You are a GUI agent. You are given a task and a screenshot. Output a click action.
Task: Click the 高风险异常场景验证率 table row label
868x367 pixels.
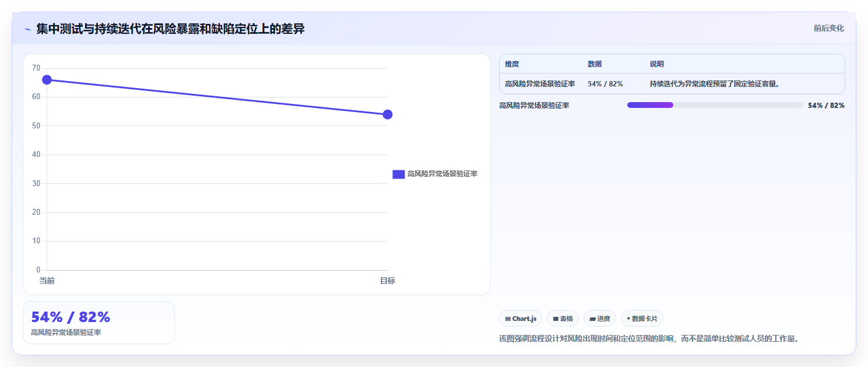tap(540, 84)
